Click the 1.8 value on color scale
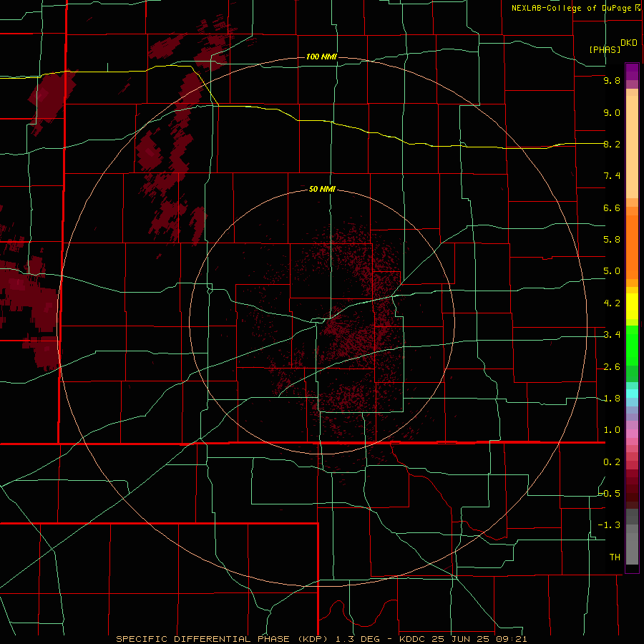Image resolution: width=644 pixels, height=644 pixels. (x=612, y=399)
